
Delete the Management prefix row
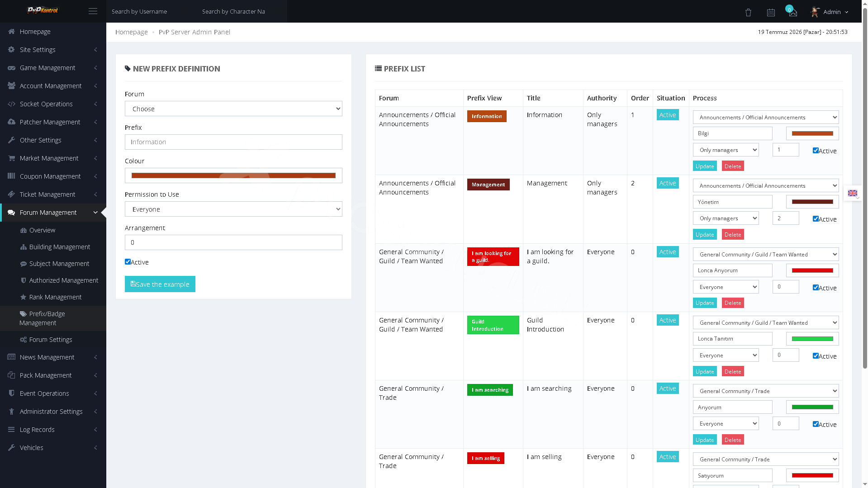(x=733, y=234)
